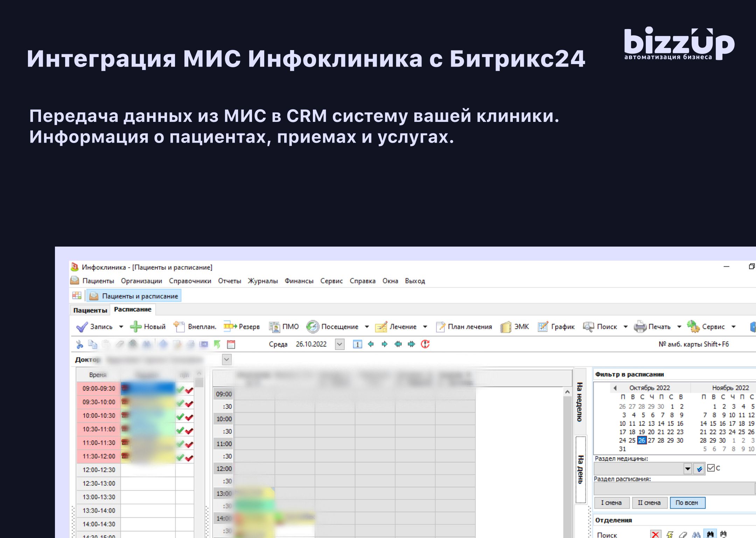Click the red refresh schedule icon
The height and width of the screenshot is (538, 756).
[x=425, y=344]
